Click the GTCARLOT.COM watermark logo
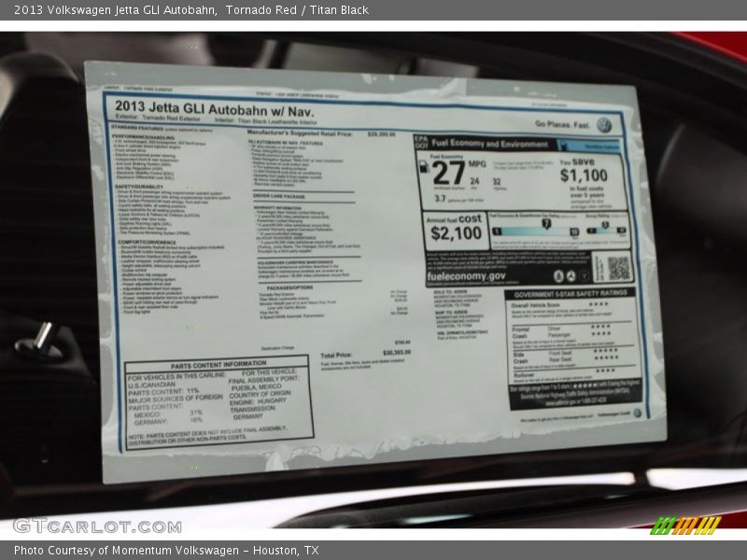Image resolution: width=747 pixels, height=560 pixels. 97,525
